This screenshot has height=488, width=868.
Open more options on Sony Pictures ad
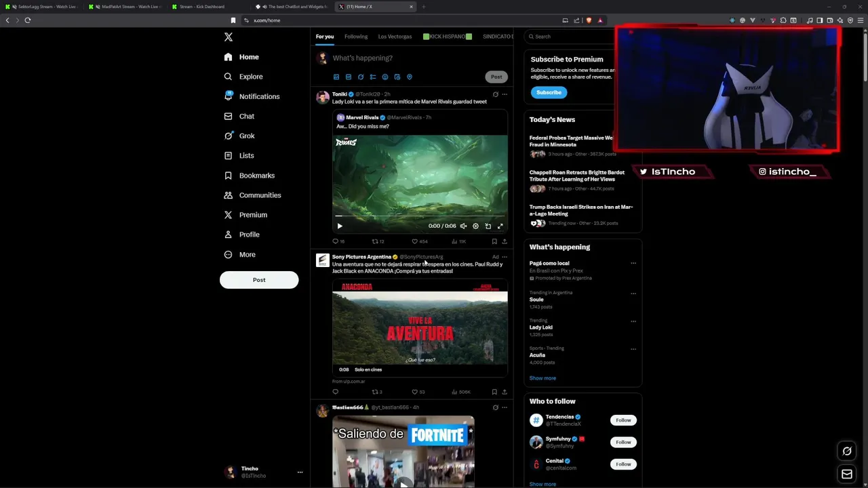[505, 257]
